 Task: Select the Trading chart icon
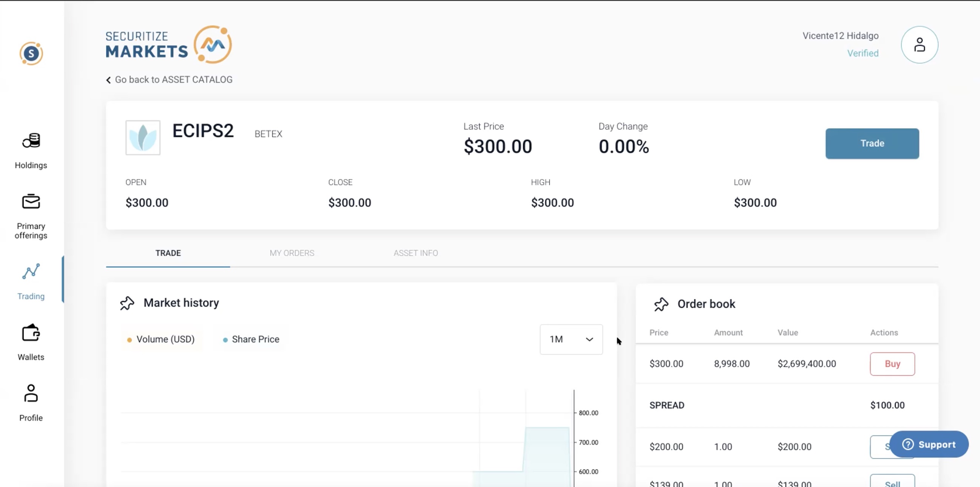pos(31,271)
